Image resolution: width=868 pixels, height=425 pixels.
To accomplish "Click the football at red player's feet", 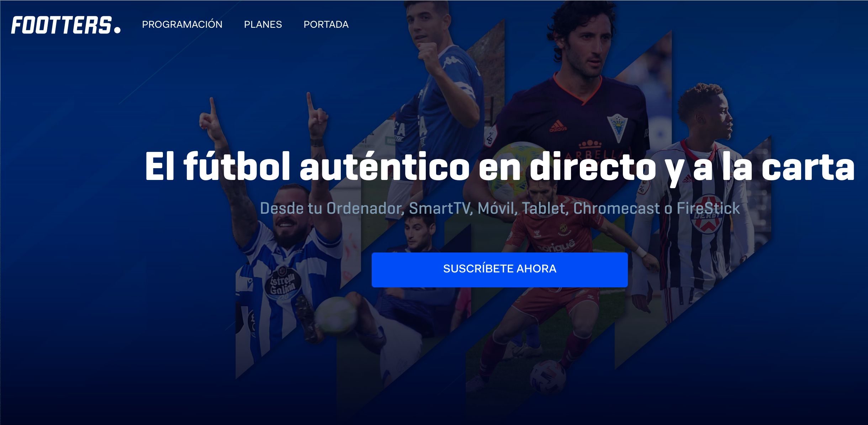I will pyautogui.click(x=548, y=376).
